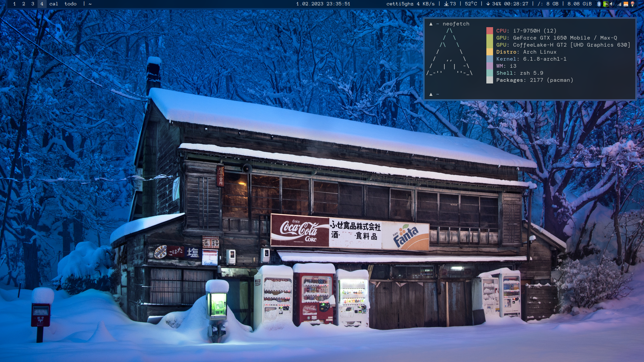Click the date and time display
This screenshot has height=362, width=644.
pos(323,4)
